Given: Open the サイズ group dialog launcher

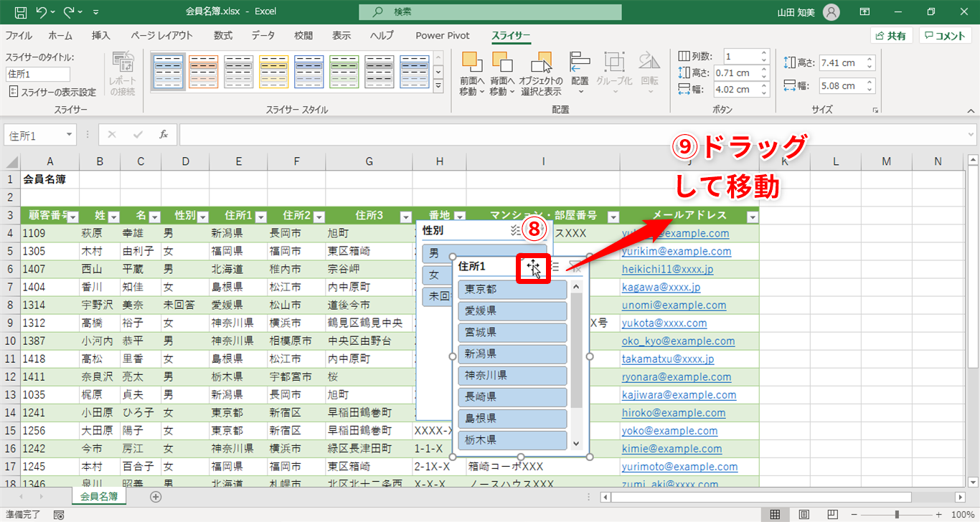Looking at the screenshot, I should (x=875, y=110).
